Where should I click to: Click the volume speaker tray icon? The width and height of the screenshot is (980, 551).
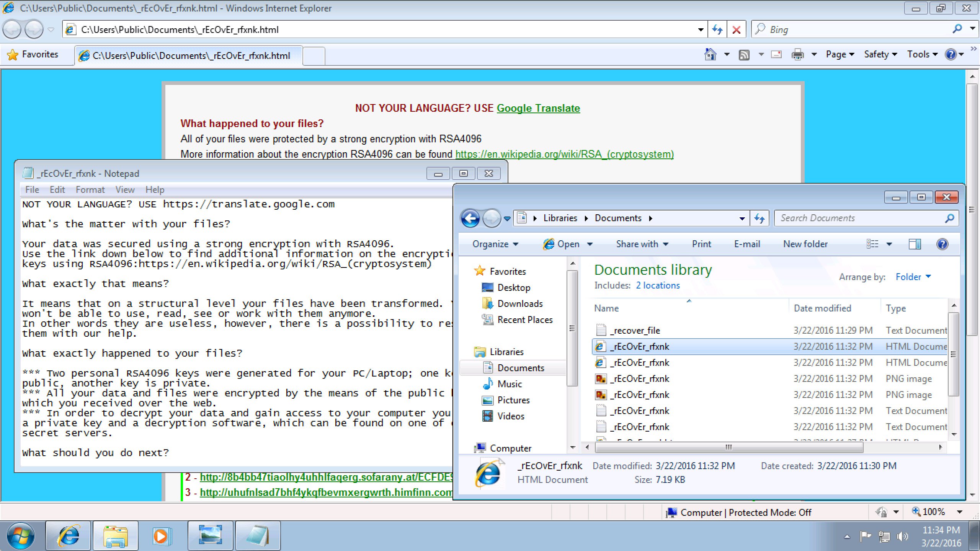pos(903,536)
